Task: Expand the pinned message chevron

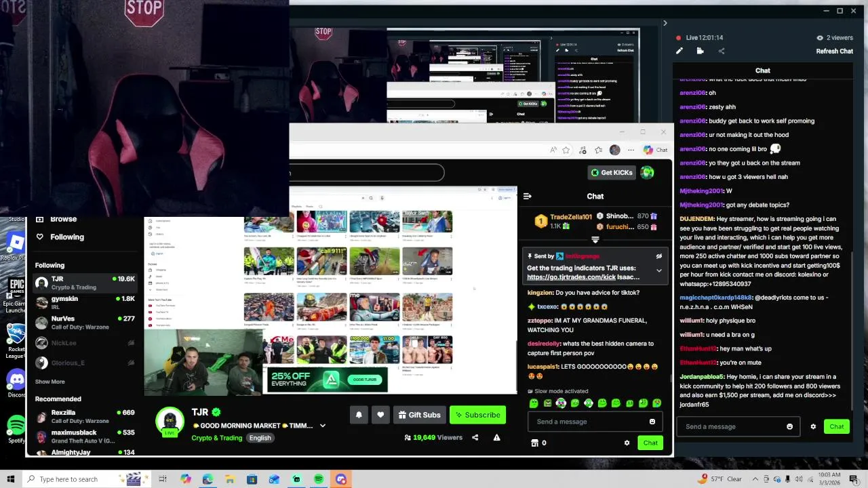Action: pos(658,270)
